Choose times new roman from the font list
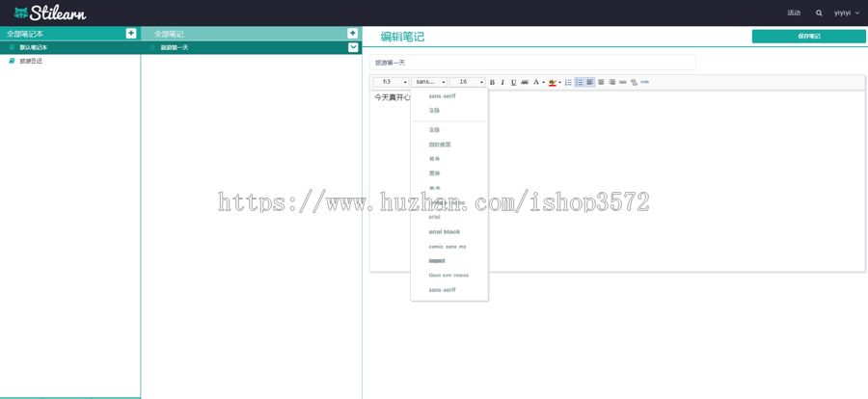This screenshot has height=399, width=868. click(x=448, y=275)
